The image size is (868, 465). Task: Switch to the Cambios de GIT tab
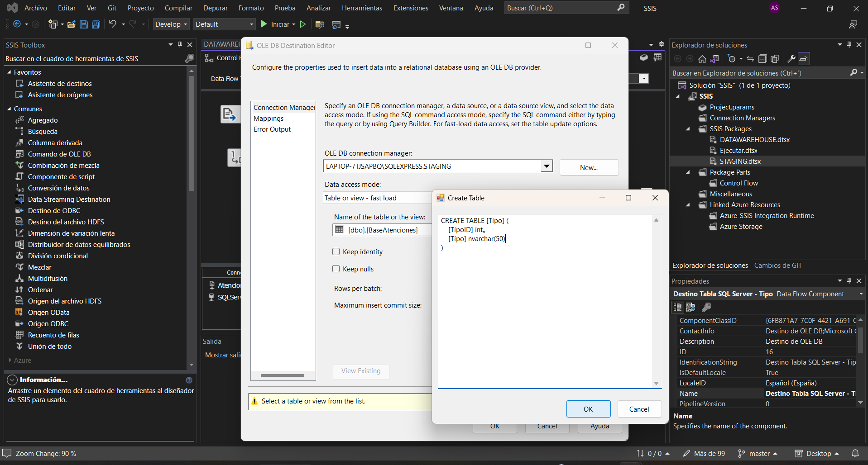click(777, 266)
